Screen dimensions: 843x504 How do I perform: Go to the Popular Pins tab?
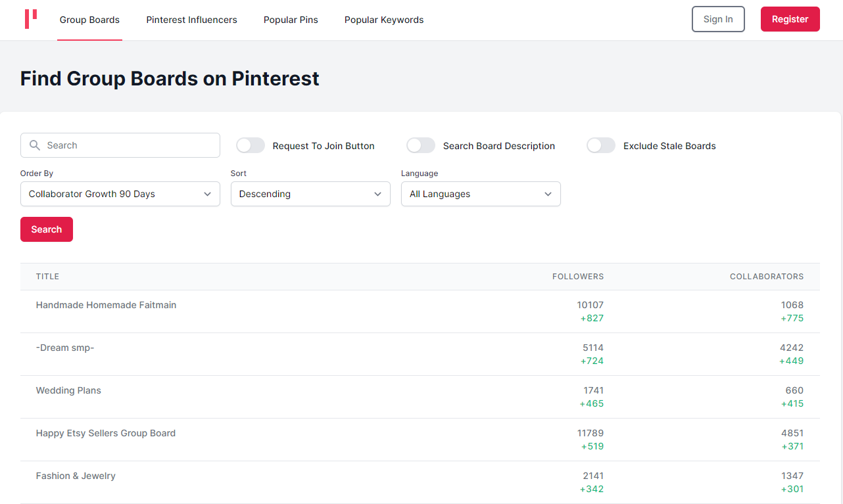[291, 20]
